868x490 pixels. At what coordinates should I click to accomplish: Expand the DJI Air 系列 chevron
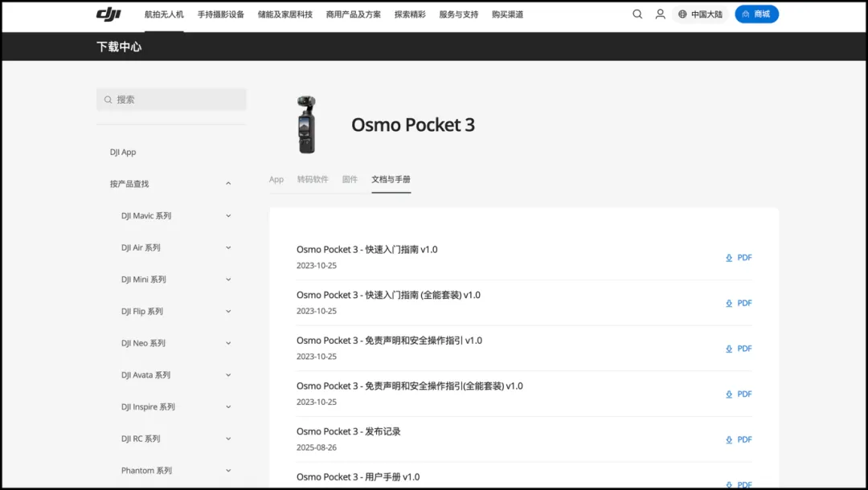[228, 247]
